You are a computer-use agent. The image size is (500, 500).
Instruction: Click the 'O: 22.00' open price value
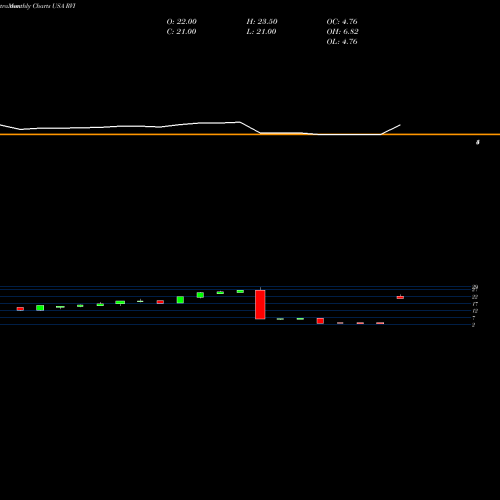182,22
